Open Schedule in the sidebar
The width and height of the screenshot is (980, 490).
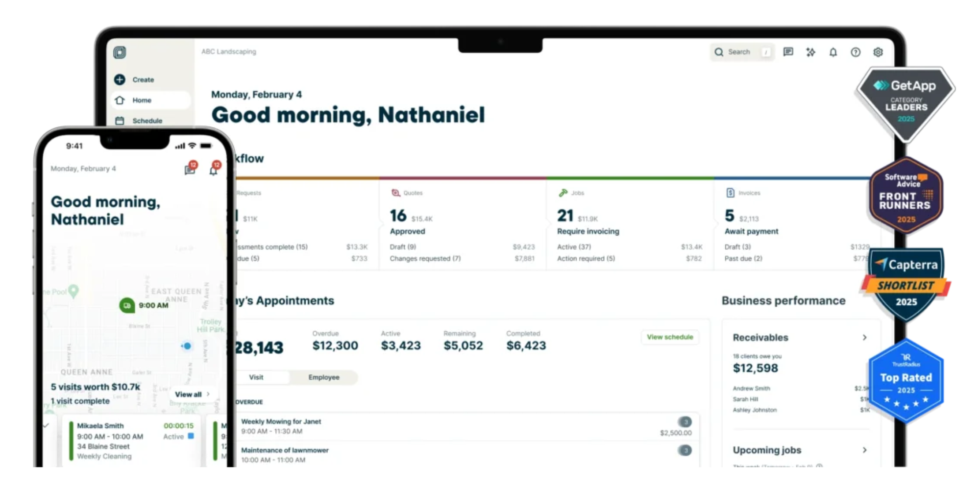coord(147,121)
